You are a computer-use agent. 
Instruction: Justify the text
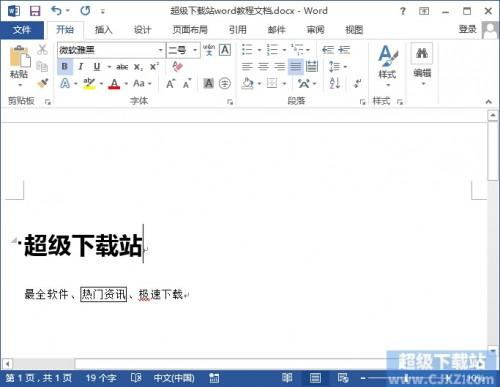(x=295, y=67)
